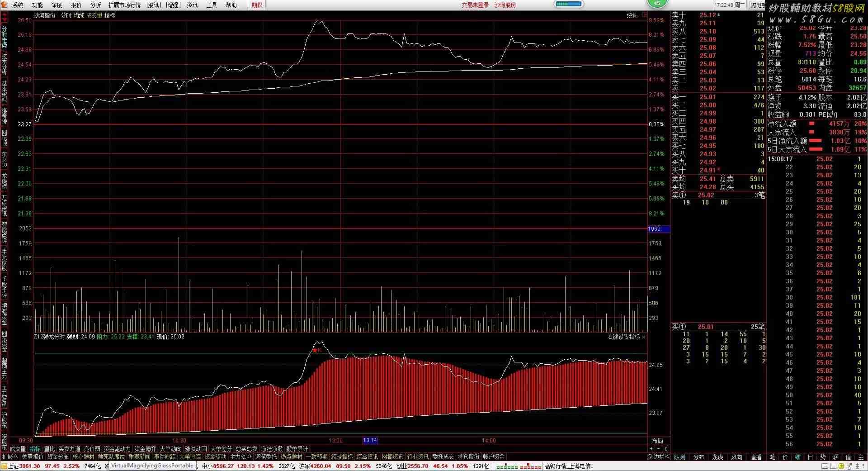Click 高级行情_上海电信 server status

[x=569, y=466]
